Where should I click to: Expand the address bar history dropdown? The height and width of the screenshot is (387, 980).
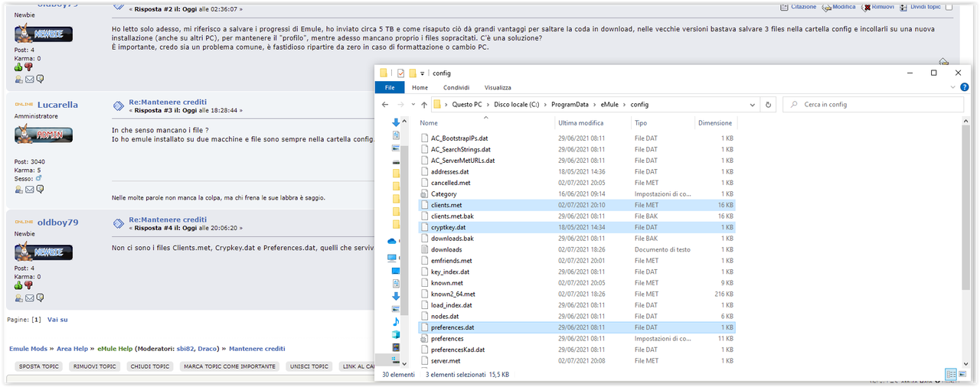pos(754,105)
